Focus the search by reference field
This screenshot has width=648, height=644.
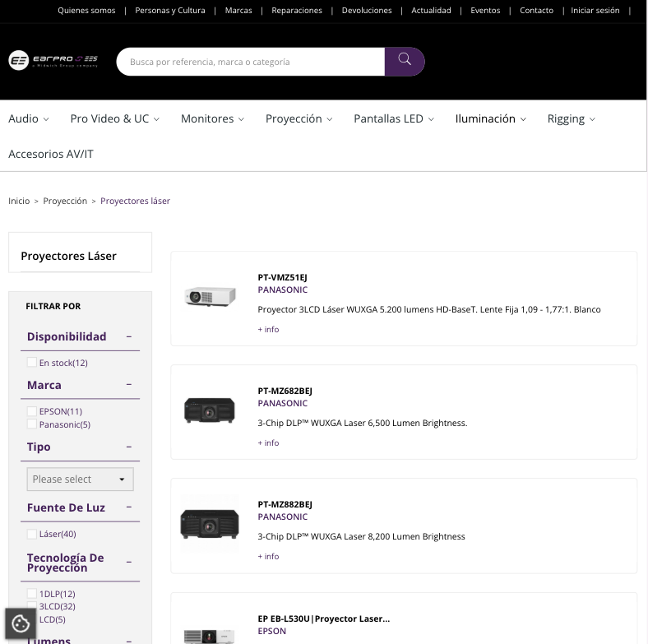click(251, 62)
